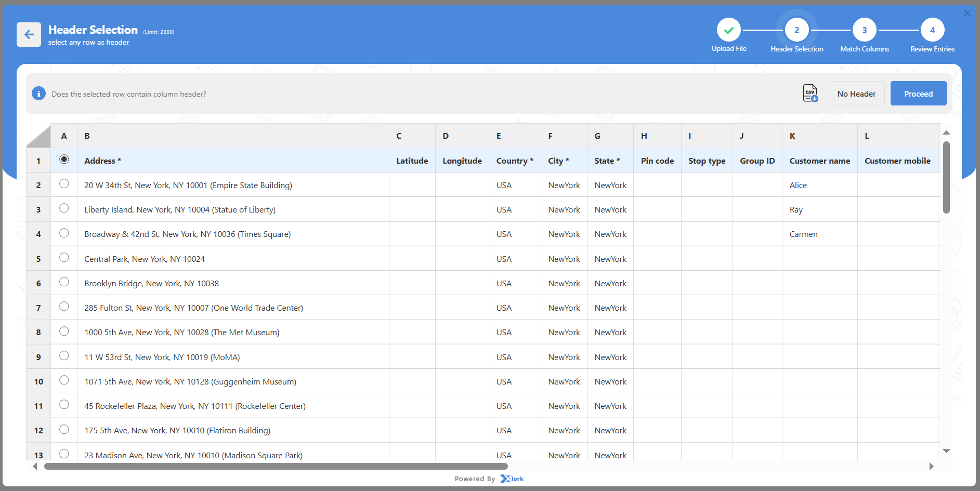Close the import dialog
The width and height of the screenshot is (980, 491).
967,14
